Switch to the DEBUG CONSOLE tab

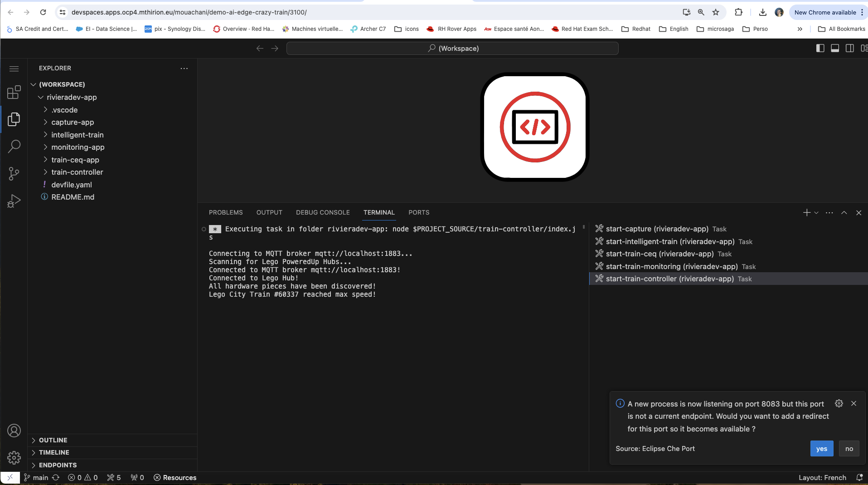(323, 212)
